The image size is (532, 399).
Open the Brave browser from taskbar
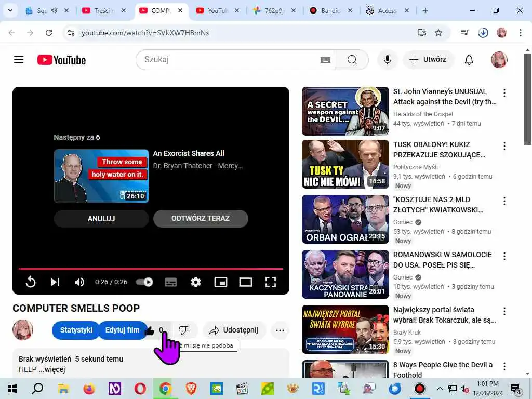point(191,389)
